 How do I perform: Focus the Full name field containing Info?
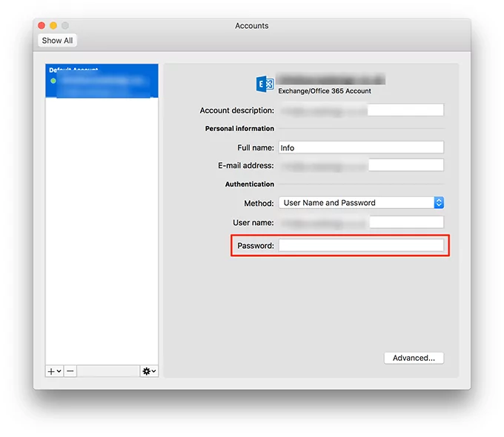click(361, 148)
